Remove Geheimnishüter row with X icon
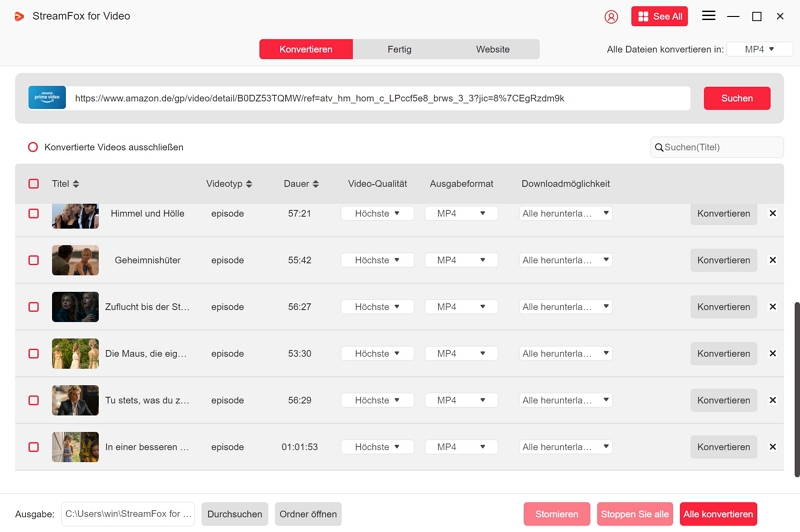Viewport: 800px width, 532px height. pos(772,260)
